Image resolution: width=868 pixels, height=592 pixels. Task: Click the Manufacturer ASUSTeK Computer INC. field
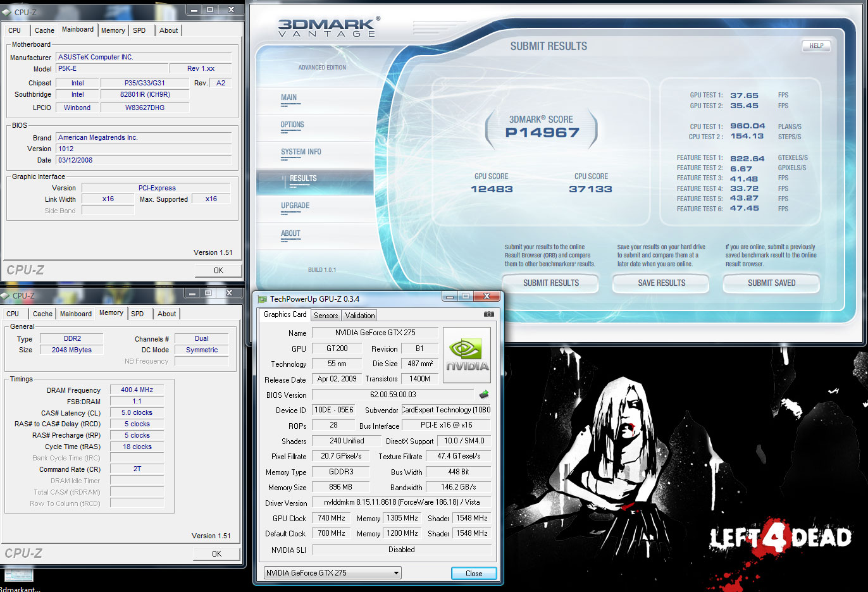[144, 57]
